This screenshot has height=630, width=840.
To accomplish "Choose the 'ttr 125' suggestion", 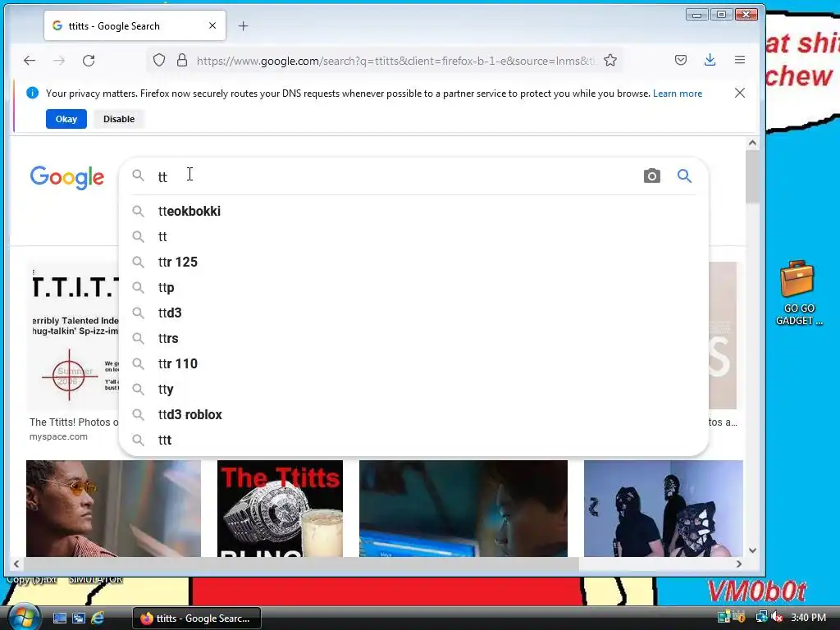I will tap(413, 262).
